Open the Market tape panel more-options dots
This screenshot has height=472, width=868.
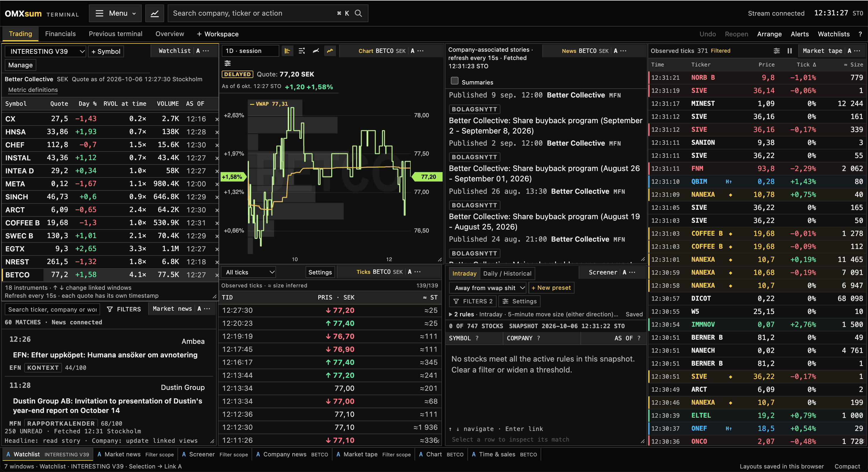[858, 51]
